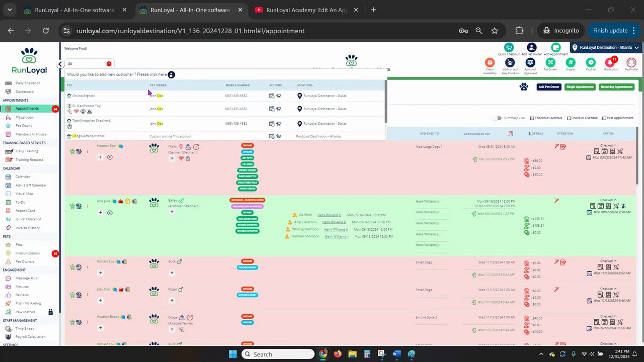
Task: Click checkout cart icon for Tater row
Action: coord(278,123)
